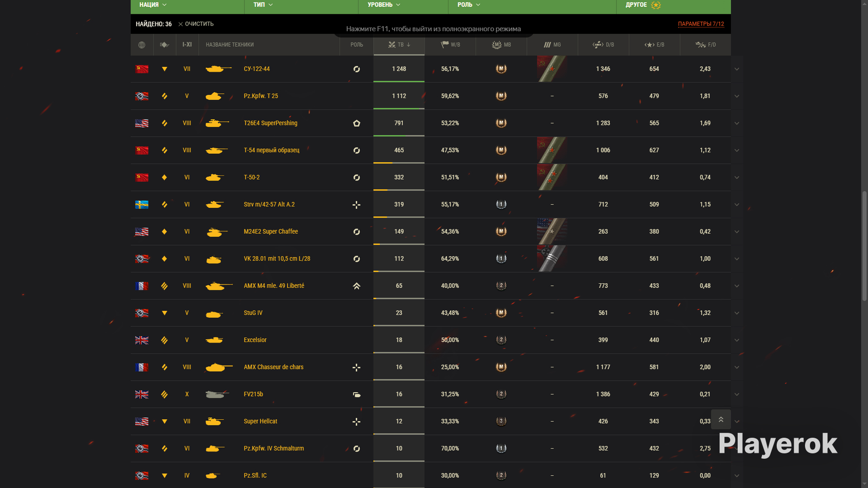Clear filters with ОЧИСТИТЬ button
This screenshot has width=868, height=488.
coord(196,24)
